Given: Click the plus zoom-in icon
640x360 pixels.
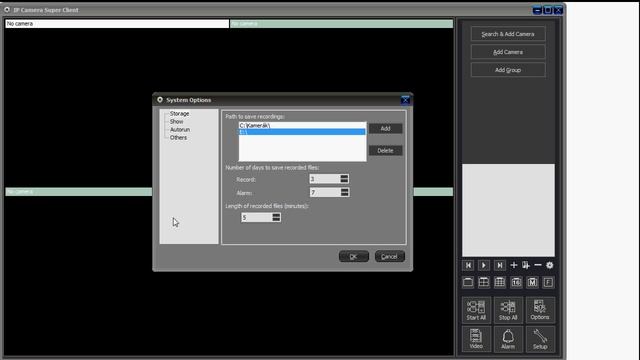Looking at the screenshot, I should click(514, 265).
